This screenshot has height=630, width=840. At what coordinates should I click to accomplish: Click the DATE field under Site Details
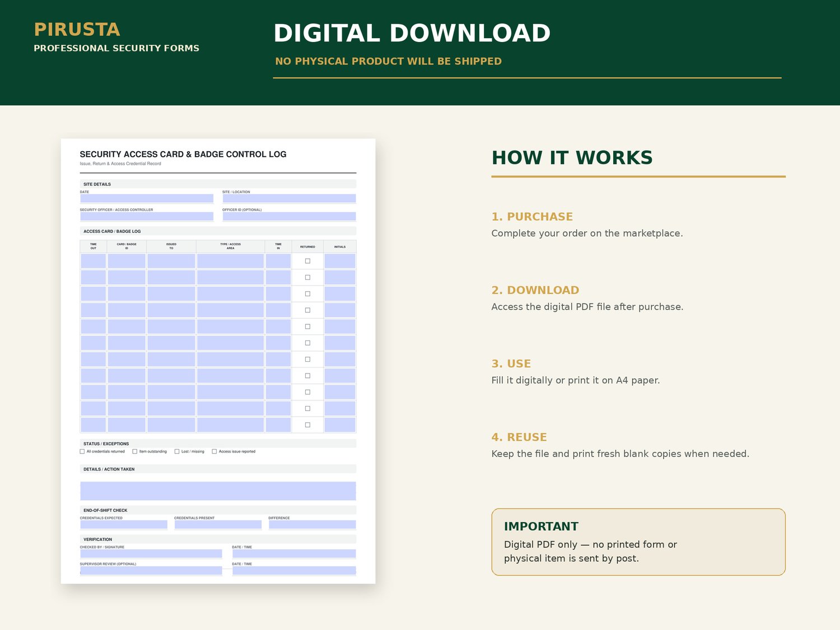tap(147, 198)
